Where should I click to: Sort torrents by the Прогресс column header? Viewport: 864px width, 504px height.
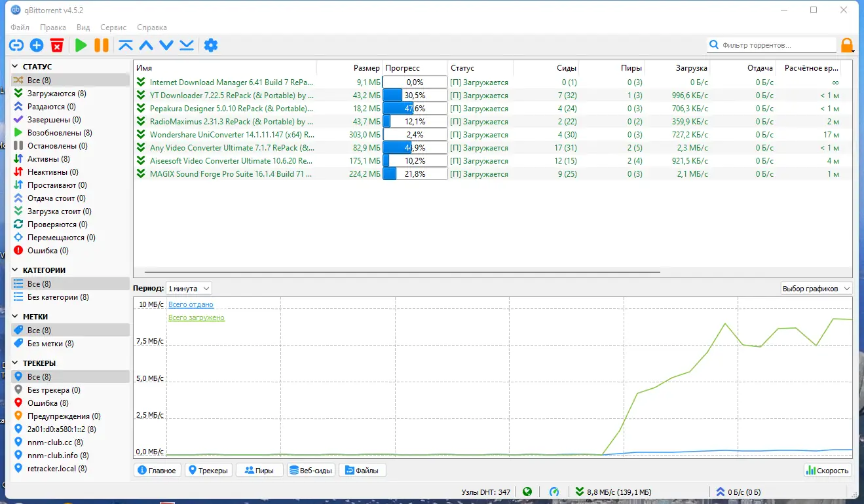(x=415, y=68)
